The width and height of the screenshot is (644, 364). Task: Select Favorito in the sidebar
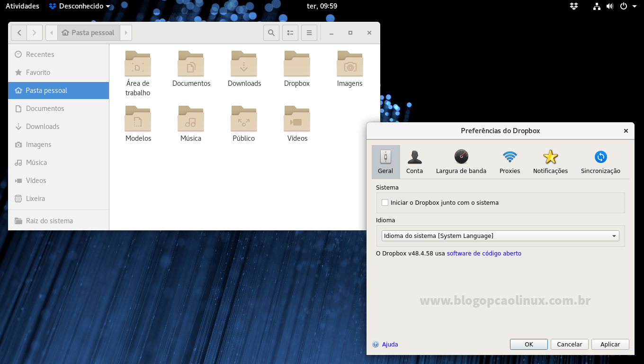pyautogui.click(x=58, y=73)
